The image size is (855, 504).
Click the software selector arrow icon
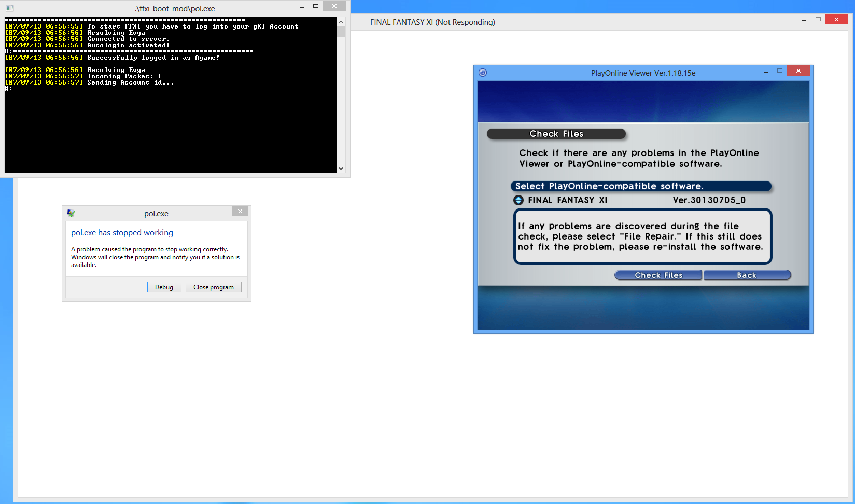pos(518,200)
